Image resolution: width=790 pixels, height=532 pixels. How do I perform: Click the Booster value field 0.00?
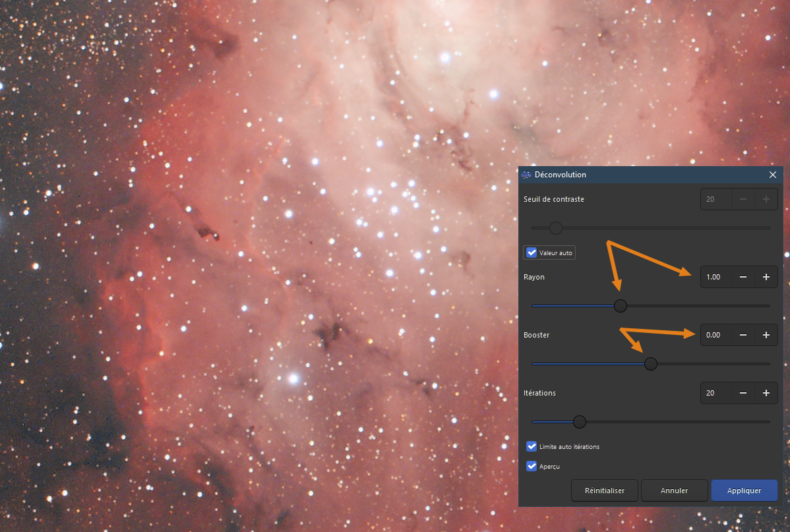[716, 335]
